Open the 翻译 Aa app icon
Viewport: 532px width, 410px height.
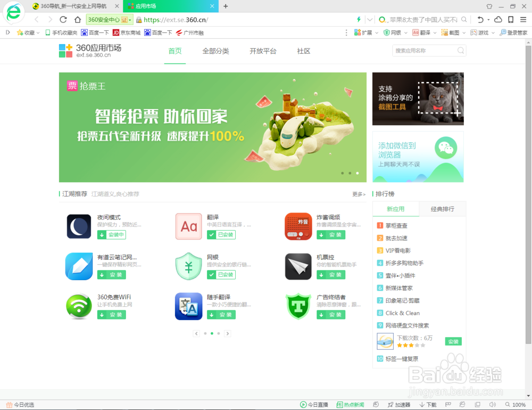click(189, 226)
